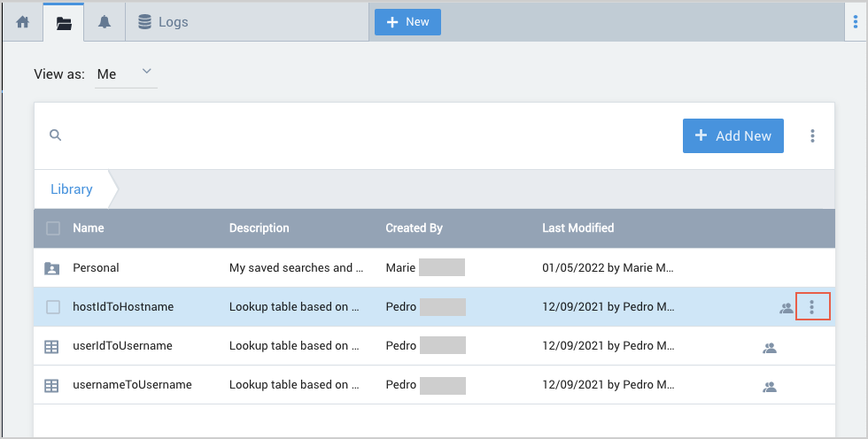Click shared icon on usernameToUsername row
This screenshot has width=868, height=439.
770,387
